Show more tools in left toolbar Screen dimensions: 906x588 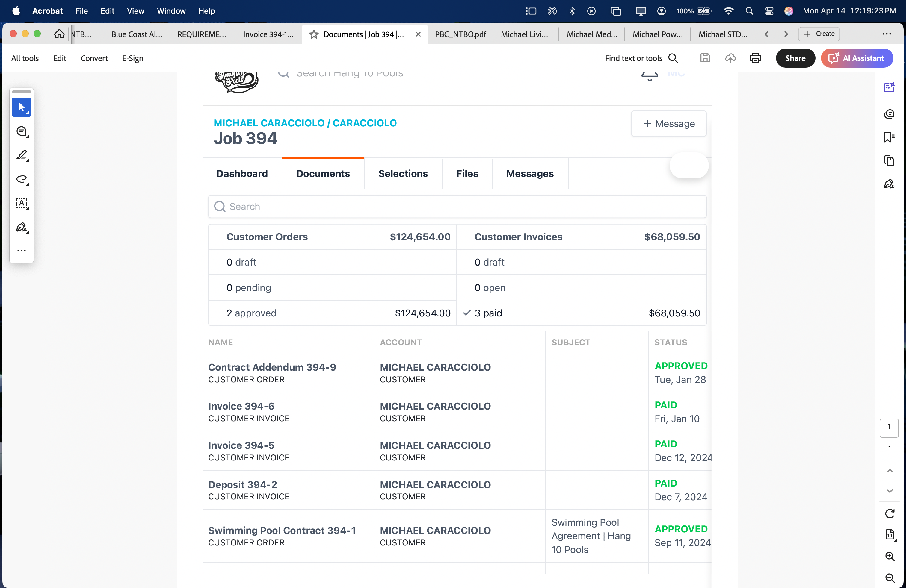pos(21,251)
